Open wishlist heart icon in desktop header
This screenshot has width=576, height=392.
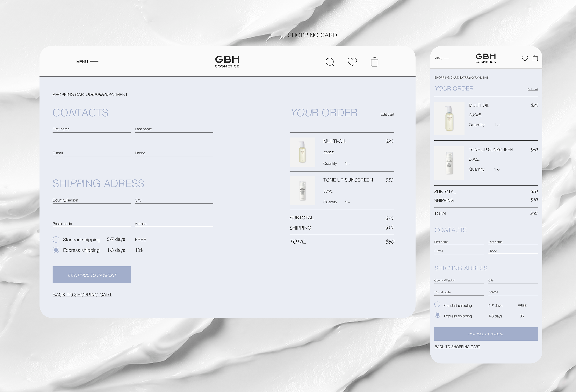pos(352,61)
